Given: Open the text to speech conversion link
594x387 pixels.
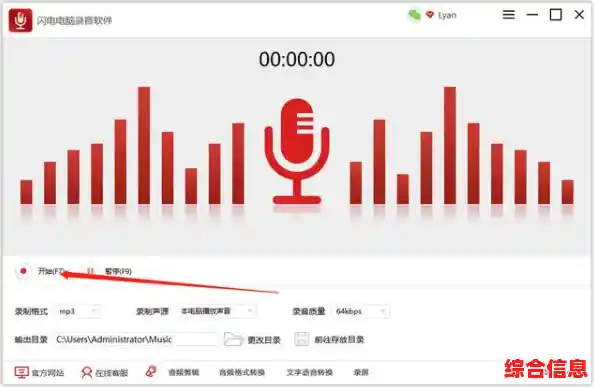Looking at the screenshot, I should (x=310, y=373).
